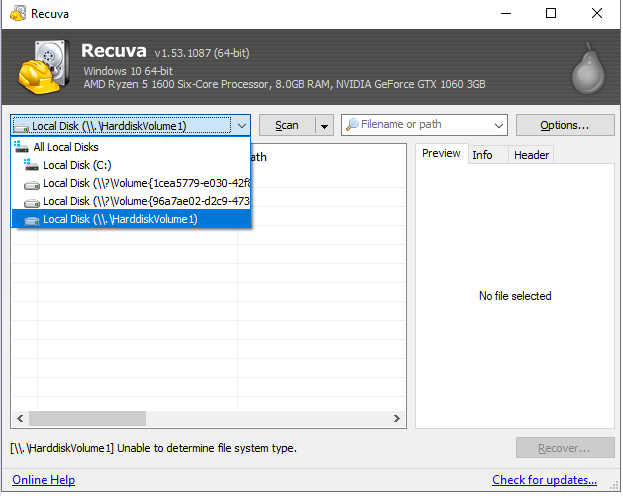Click the Recuva hard hat drive logo
Image resolution: width=623 pixels, height=496 pixels.
pos(43,66)
